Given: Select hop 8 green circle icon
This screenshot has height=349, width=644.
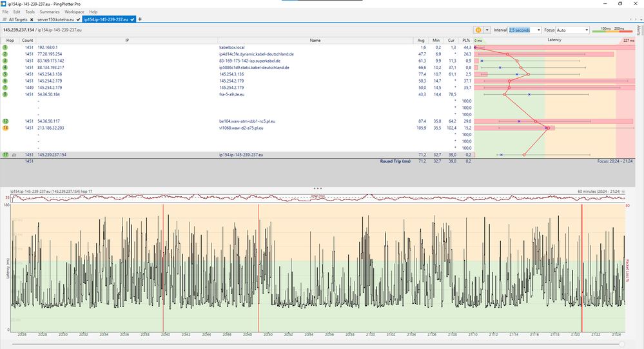Looking at the screenshot, I should pos(5,94).
